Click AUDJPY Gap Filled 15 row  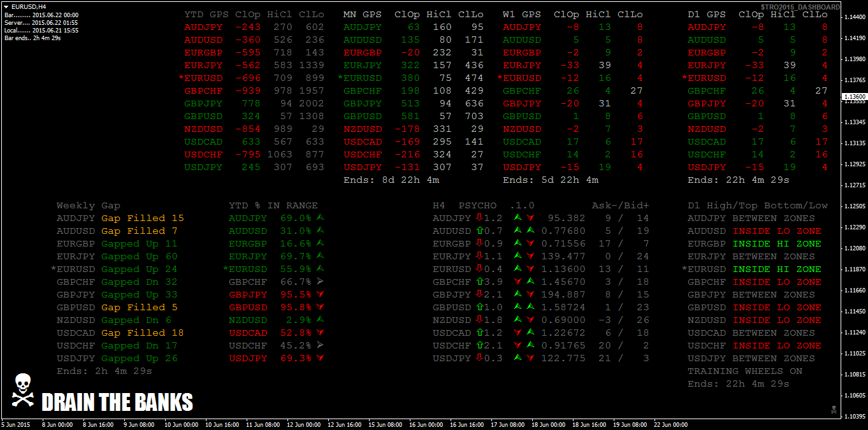(x=120, y=218)
